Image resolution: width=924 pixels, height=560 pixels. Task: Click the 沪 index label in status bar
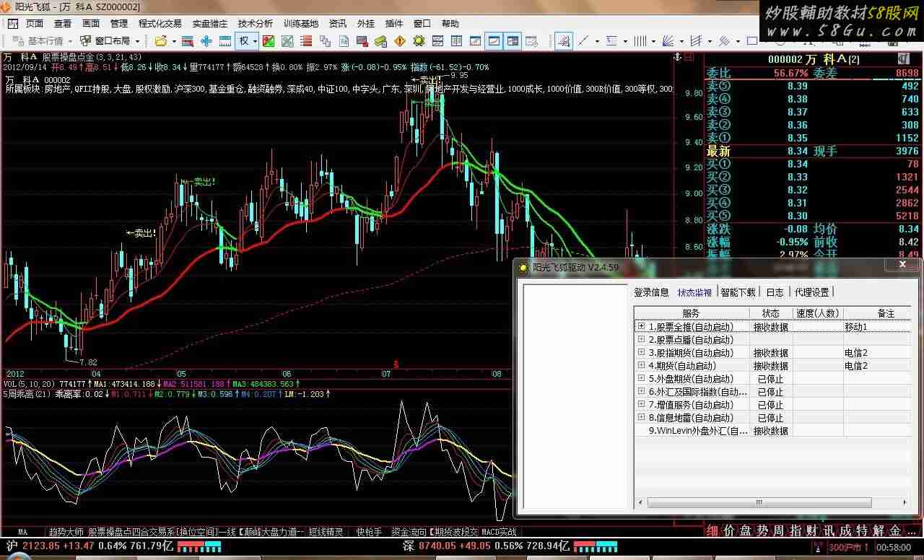coord(12,546)
